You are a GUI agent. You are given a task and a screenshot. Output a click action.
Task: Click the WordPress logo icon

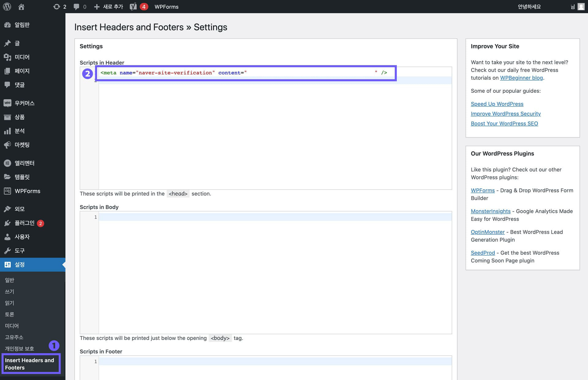[x=7, y=6]
